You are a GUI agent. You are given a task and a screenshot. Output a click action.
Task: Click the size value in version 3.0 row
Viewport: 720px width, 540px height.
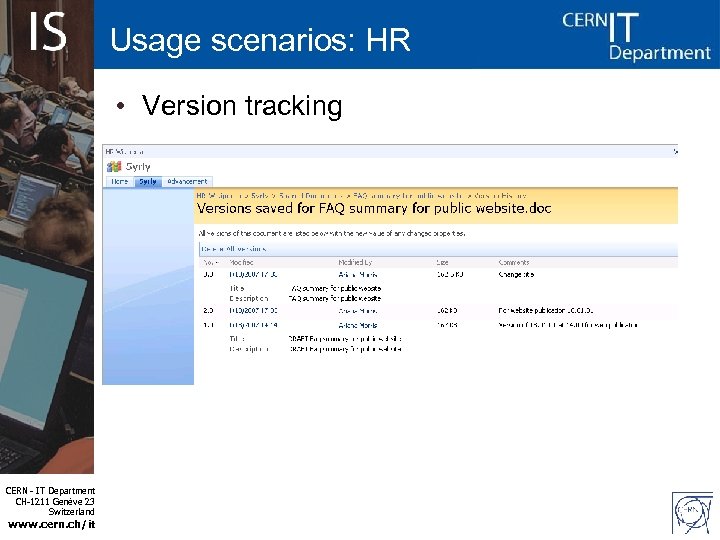(x=450, y=275)
